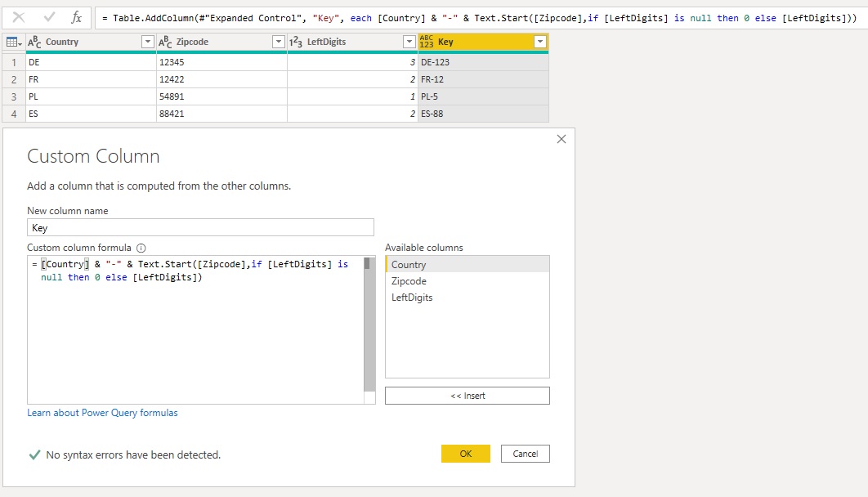Viewport: 868px width, 497px height.
Task: Click Zipcode cell 88421
Action: click(x=222, y=114)
